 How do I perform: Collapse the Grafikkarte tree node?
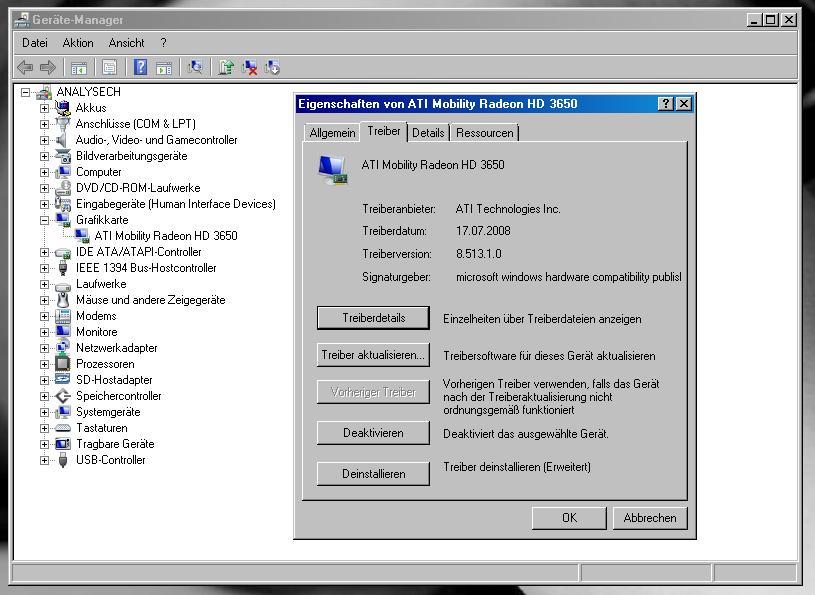[x=45, y=220]
